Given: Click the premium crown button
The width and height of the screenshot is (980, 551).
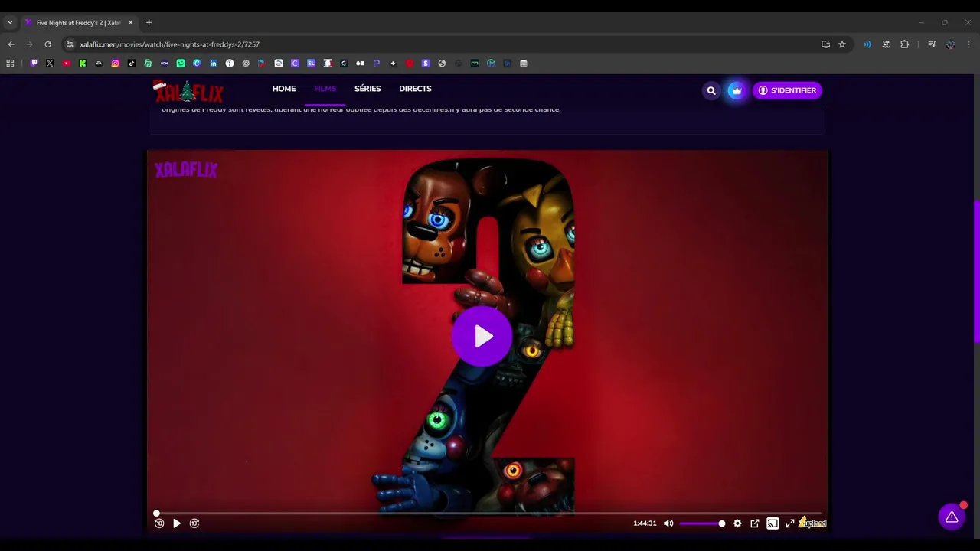Looking at the screenshot, I should [x=736, y=90].
